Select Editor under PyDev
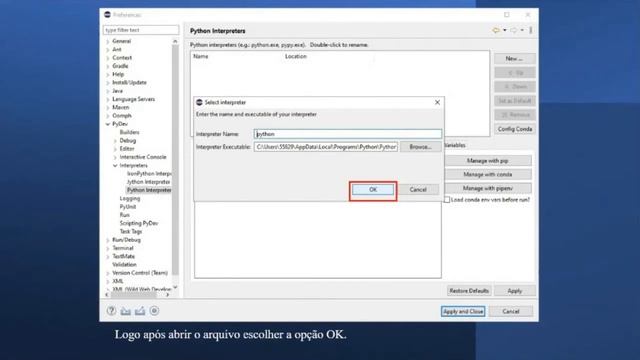 click(127, 149)
